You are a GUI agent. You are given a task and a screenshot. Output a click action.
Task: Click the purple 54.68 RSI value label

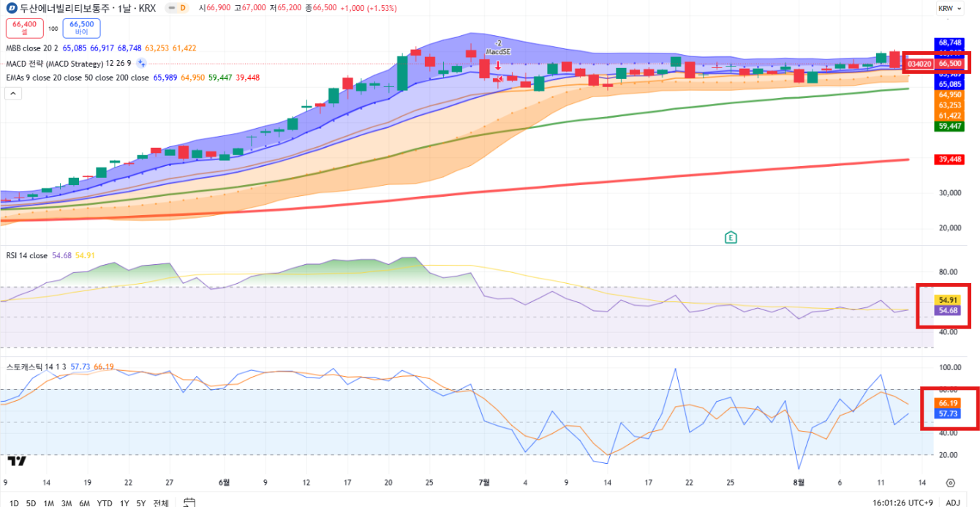(x=948, y=310)
